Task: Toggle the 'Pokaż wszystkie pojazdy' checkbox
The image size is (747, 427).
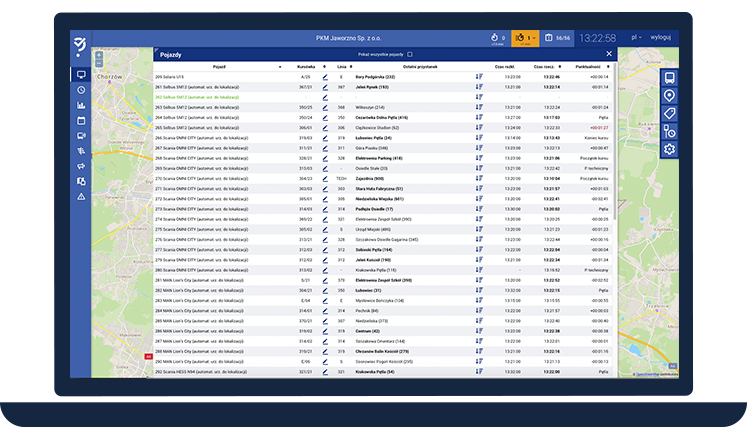Action: (410, 55)
